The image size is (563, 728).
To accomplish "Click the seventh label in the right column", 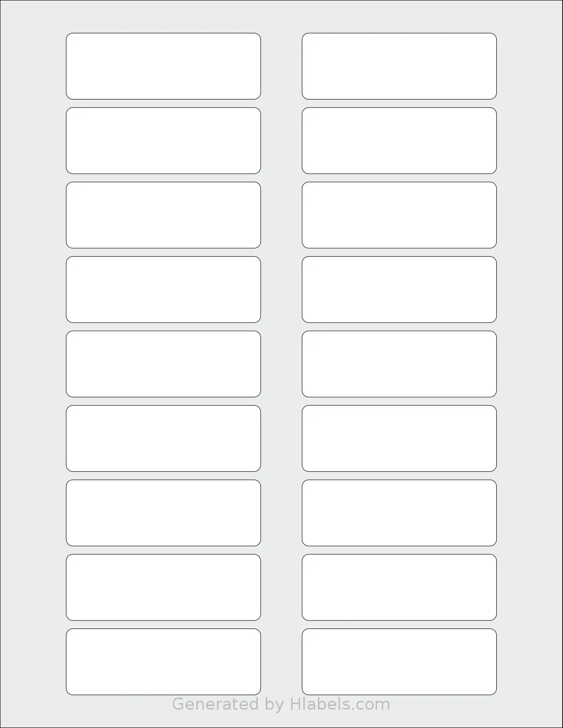I will coord(399,513).
